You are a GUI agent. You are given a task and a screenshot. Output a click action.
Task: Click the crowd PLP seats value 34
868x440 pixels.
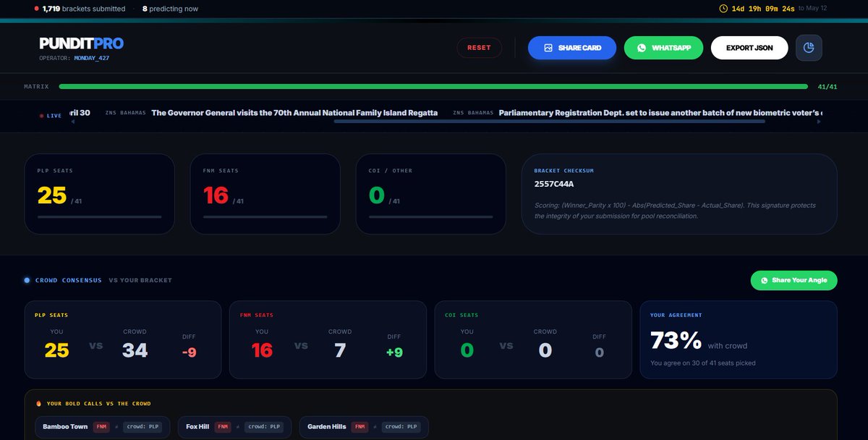135,351
